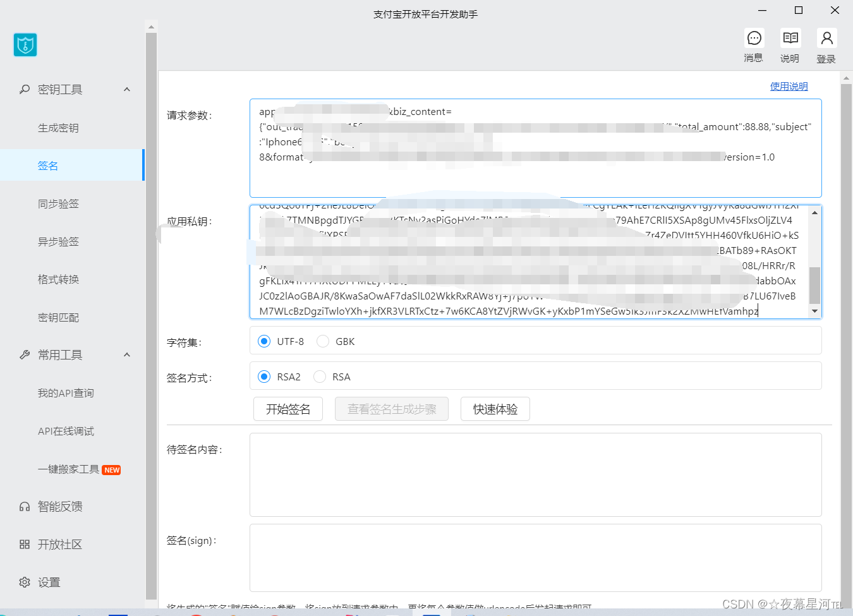This screenshot has width=853, height=616.
Task: Open the 使用说明 link
Action: coord(789,87)
